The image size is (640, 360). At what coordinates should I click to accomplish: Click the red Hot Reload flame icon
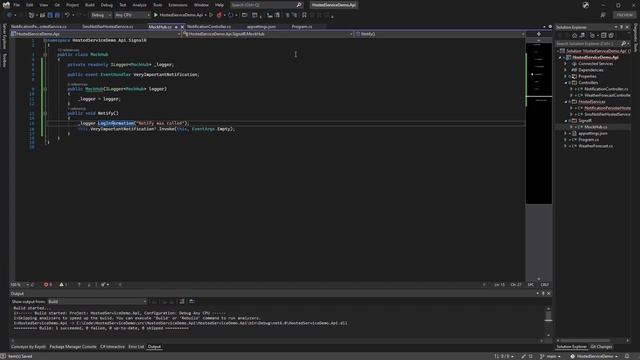coord(219,15)
